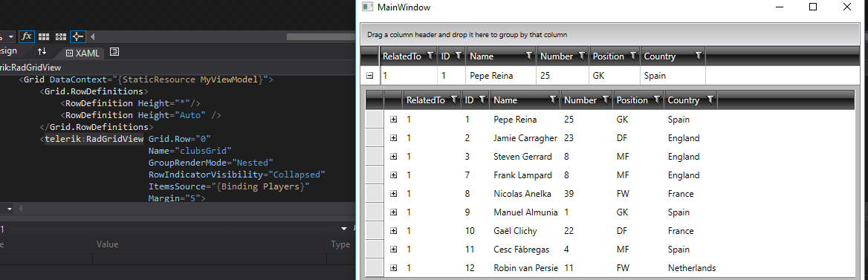Expand the nested Pepe Reina row
Image resolution: width=868 pixels, height=280 pixels.
[x=394, y=119]
